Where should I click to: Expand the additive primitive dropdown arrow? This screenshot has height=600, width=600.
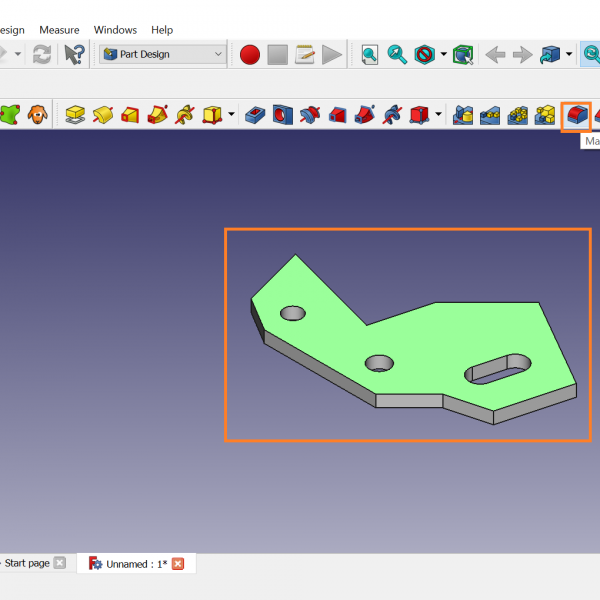(x=232, y=115)
